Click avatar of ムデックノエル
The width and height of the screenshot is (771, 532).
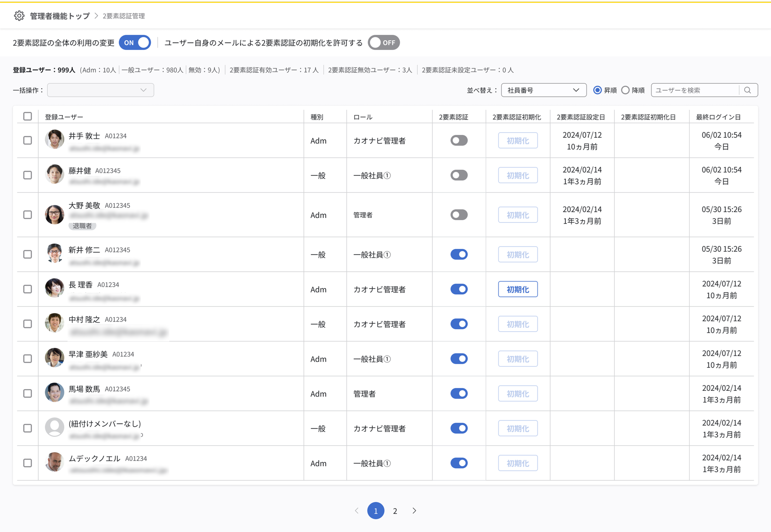54,462
